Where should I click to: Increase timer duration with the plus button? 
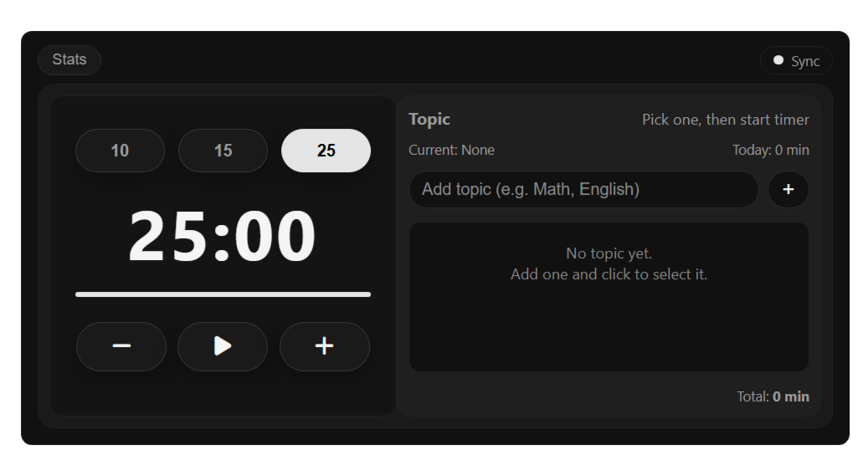pyautogui.click(x=325, y=346)
